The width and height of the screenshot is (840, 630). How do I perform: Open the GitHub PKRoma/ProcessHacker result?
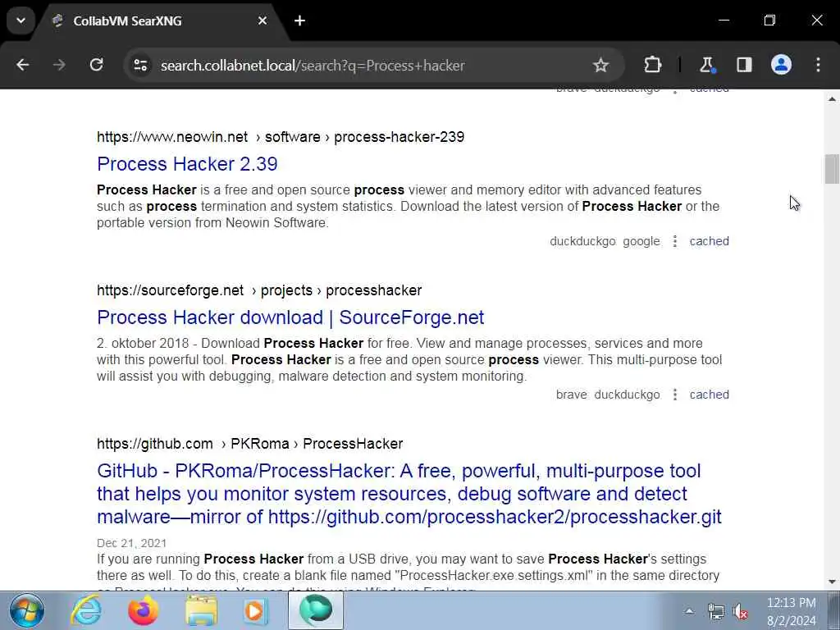pos(409,493)
